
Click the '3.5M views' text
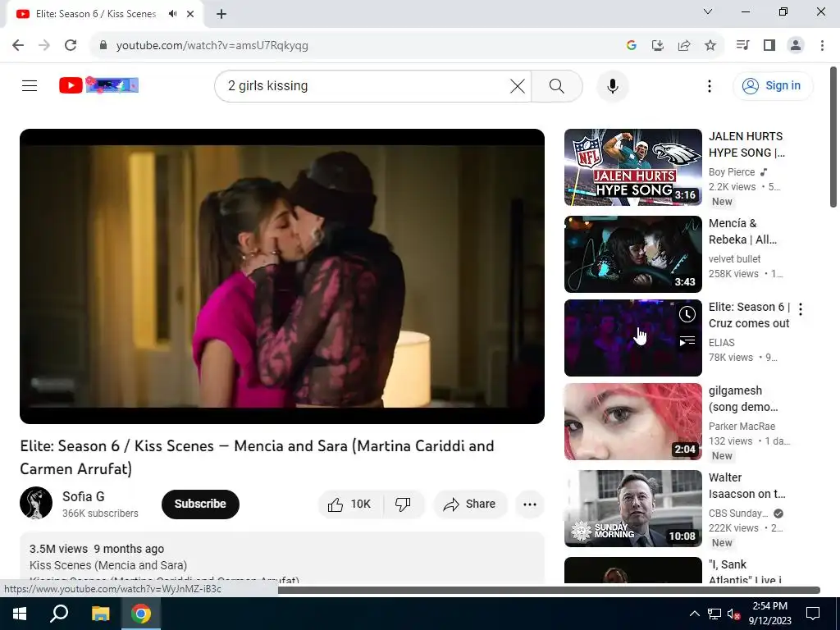58,549
